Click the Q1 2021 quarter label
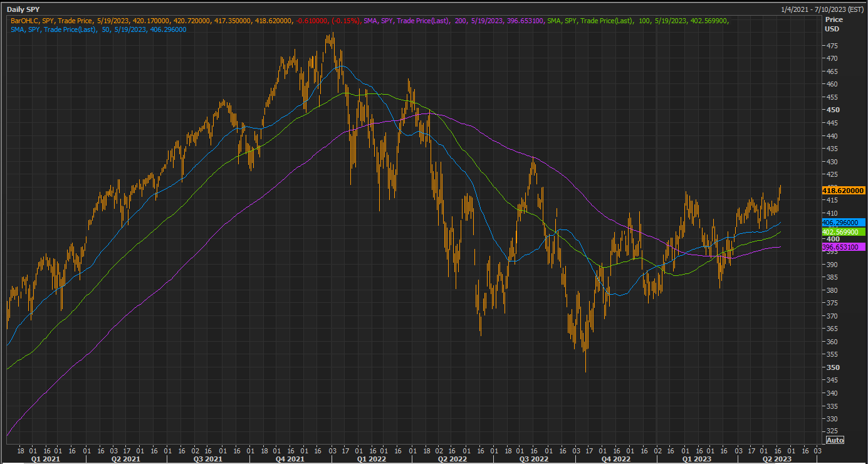This screenshot has width=868, height=464. click(44, 459)
